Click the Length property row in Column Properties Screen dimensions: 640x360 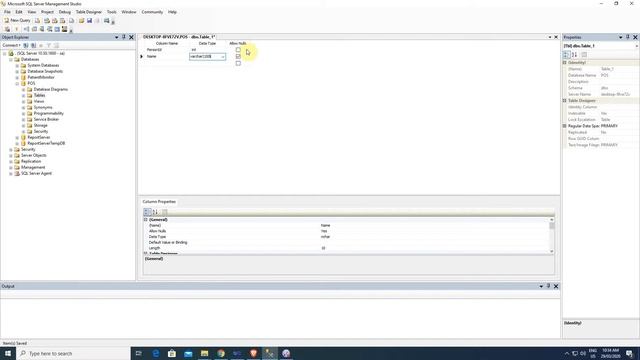tap(348, 248)
